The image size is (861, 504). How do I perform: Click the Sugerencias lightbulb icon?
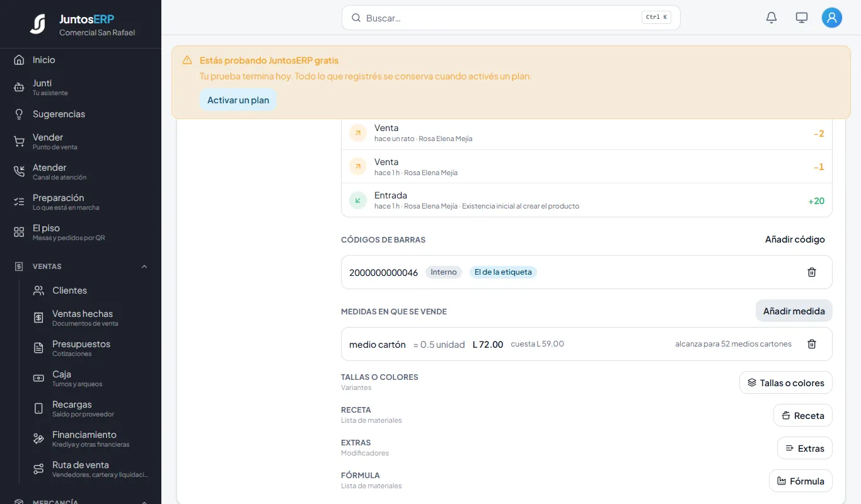pyautogui.click(x=19, y=114)
